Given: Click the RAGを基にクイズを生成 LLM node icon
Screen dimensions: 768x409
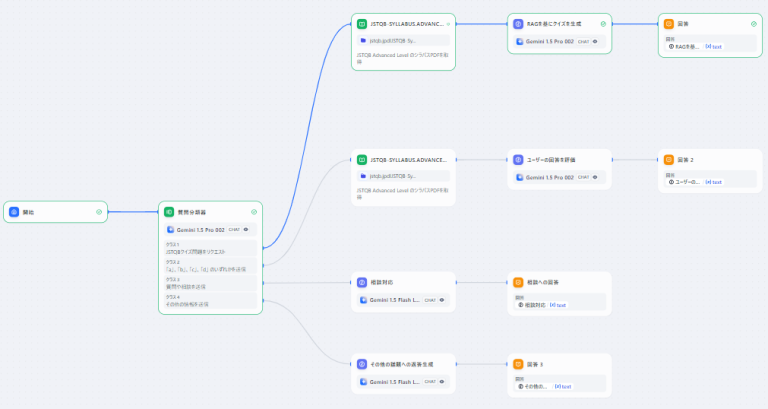Looking at the screenshot, I should [x=518, y=23].
